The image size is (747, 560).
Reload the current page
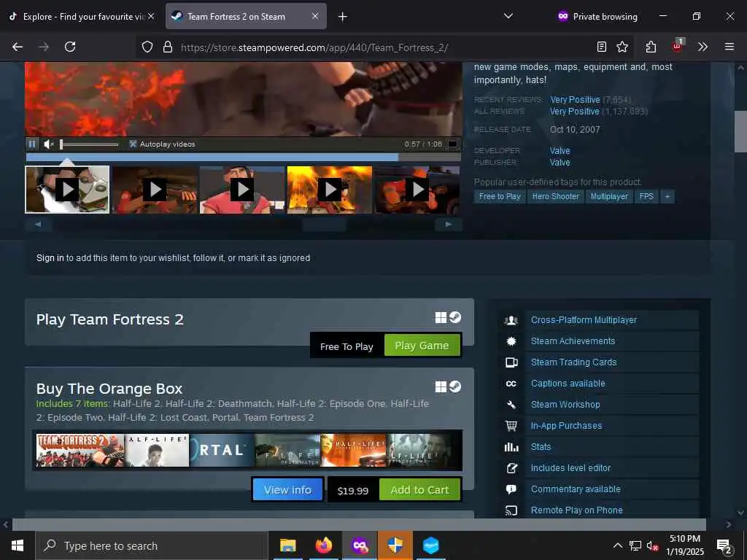[70, 47]
